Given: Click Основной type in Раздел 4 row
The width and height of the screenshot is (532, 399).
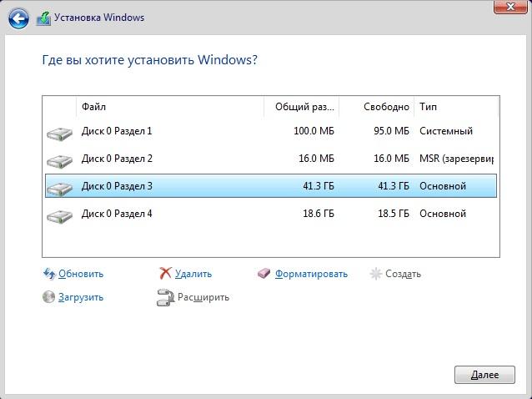Looking at the screenshot, I should point(443,214).
